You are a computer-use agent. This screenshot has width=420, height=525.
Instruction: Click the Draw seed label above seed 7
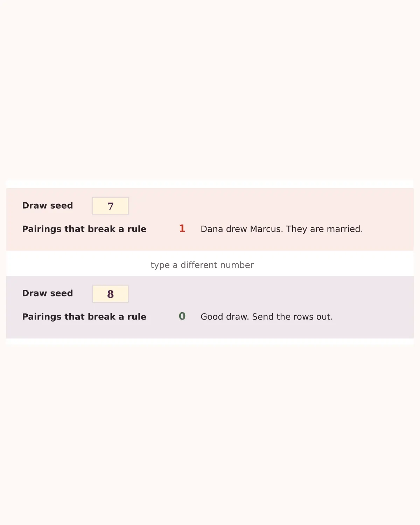point(48,205)
